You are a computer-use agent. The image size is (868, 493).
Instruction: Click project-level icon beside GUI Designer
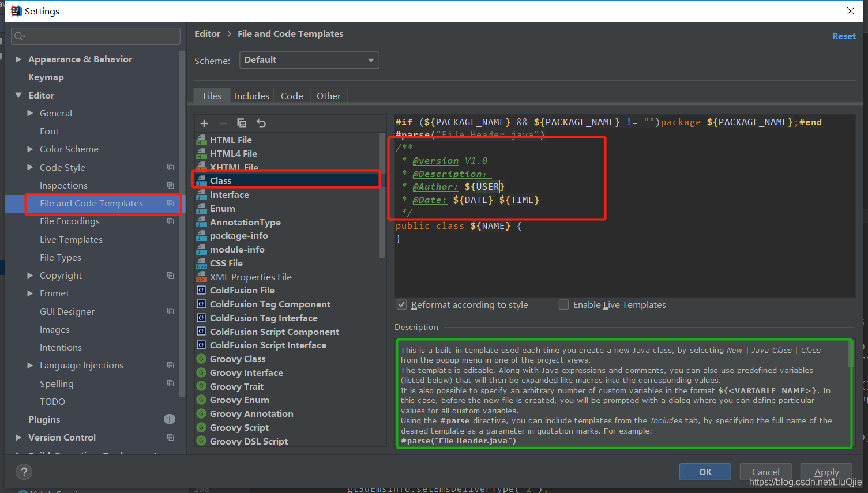pos(171,311)
